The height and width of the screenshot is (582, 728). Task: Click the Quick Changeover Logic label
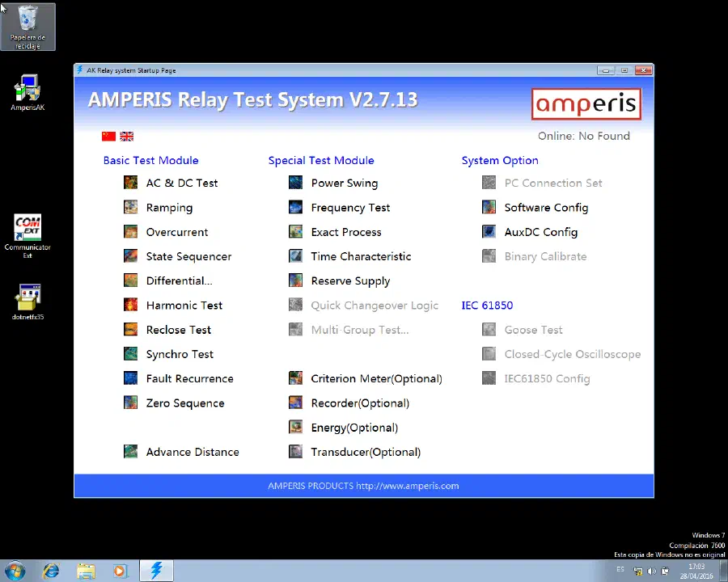[x=375, y=306]
